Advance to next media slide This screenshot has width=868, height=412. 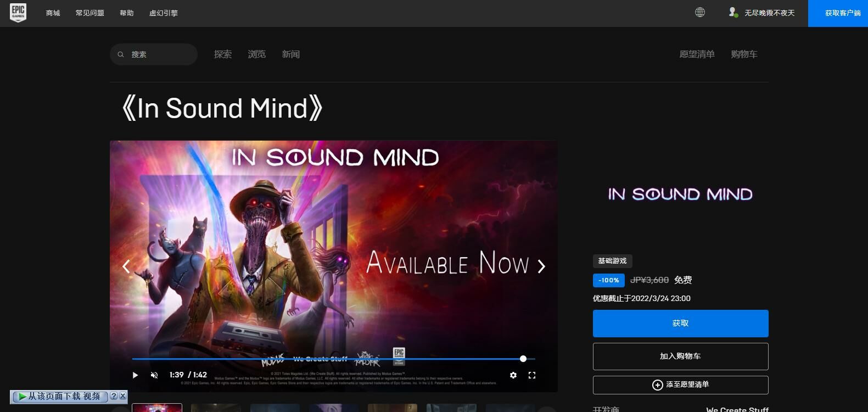541,266
